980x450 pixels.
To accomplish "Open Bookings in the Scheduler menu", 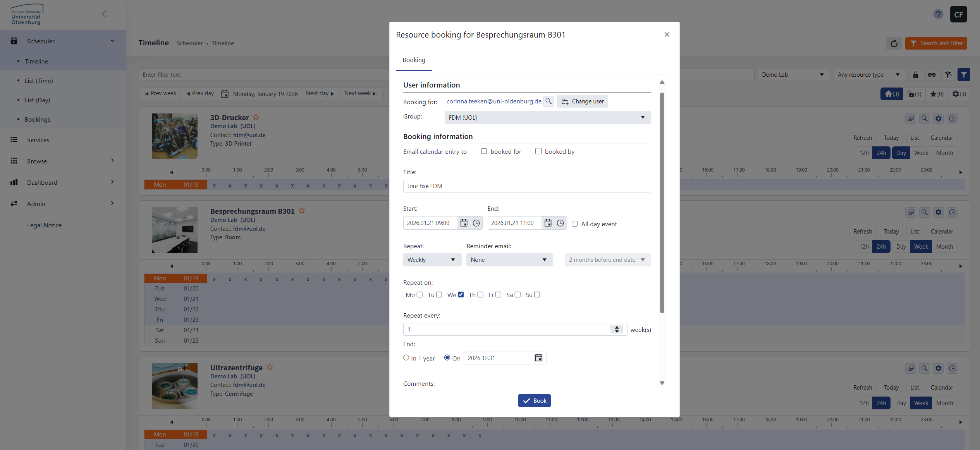I will pyautogui.click(x=38, y=119).
